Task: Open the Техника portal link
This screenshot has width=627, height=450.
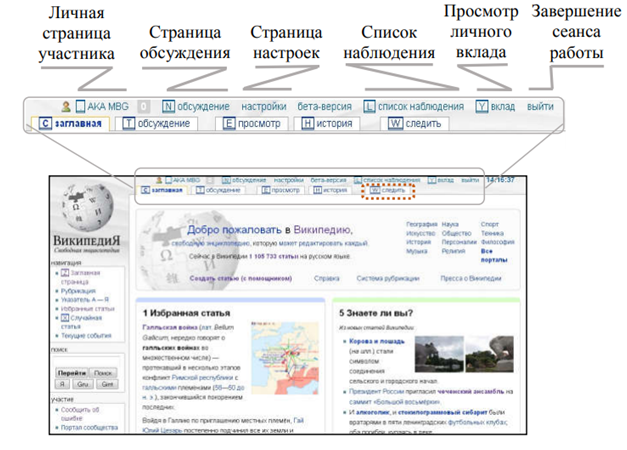Action: 492,233
